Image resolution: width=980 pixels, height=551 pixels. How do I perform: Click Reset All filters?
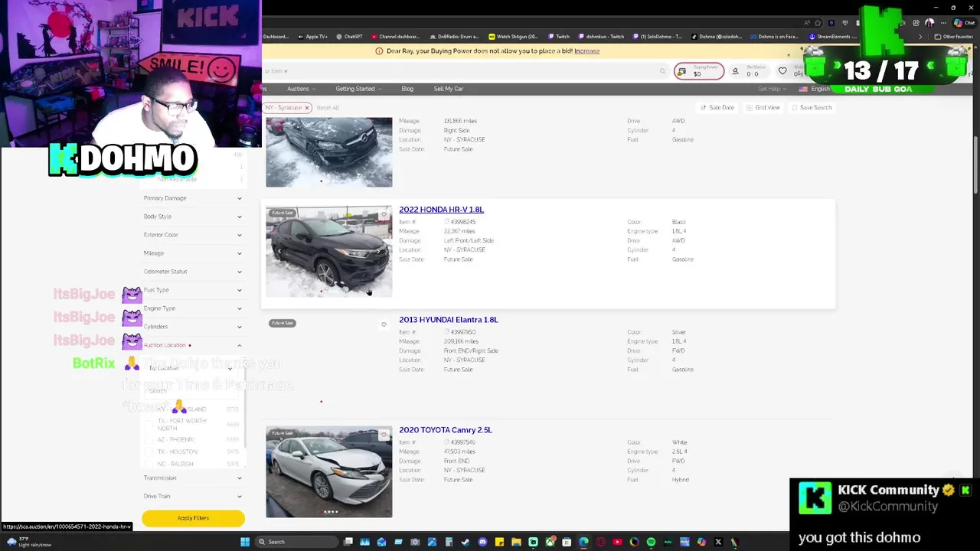point(328,108)
